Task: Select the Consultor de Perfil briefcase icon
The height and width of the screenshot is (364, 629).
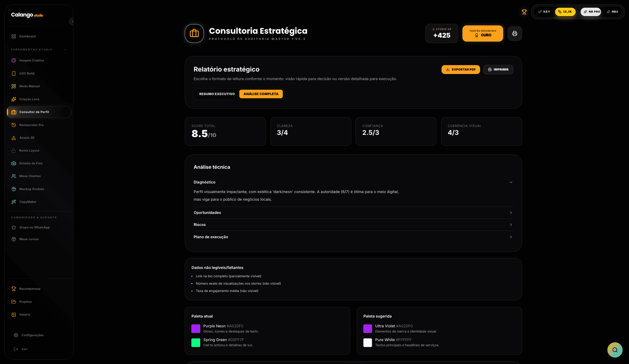Action: pyautogui.click(x=14, y=112)
